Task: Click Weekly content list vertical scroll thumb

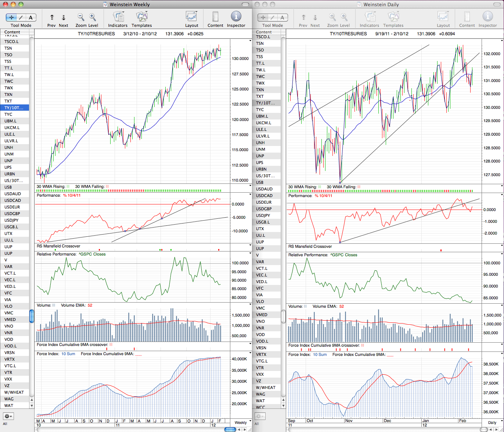Action: (x=32, y=316)
